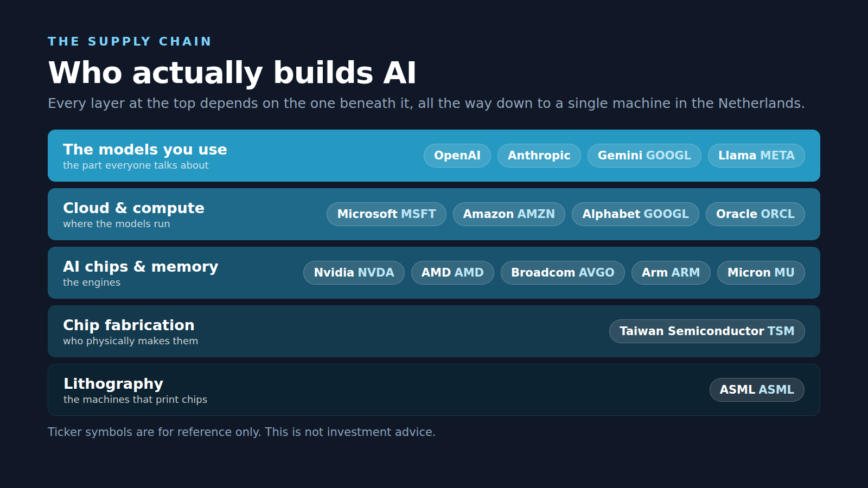Click the 'AI chips & memory' heading
Image resolution: width=868 pixels, height=488 pixels.
(141, 267)
